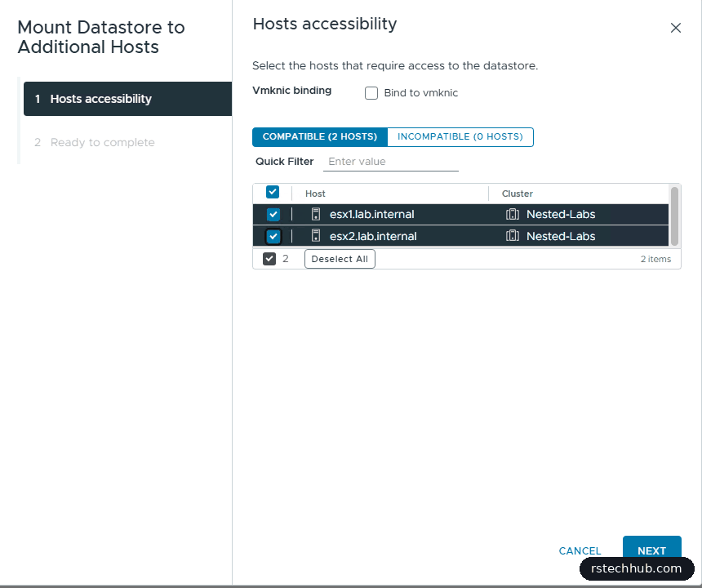Image resolution: width=702 pixels, height=588 pixels.
Task: Click the NEXT button
Action: click(652, 550)
